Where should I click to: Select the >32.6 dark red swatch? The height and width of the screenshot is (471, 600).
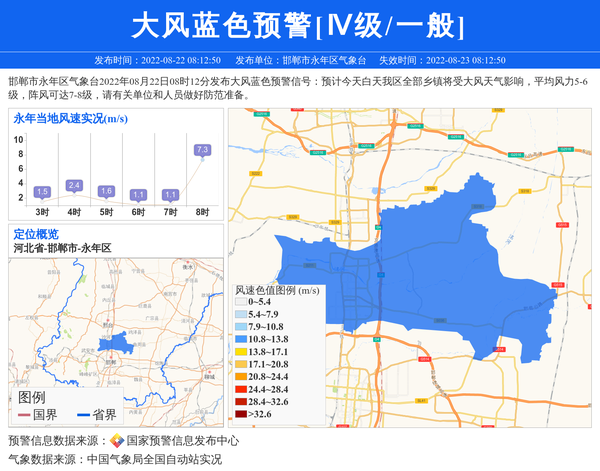pyautogui.click(x=241, y=414)
